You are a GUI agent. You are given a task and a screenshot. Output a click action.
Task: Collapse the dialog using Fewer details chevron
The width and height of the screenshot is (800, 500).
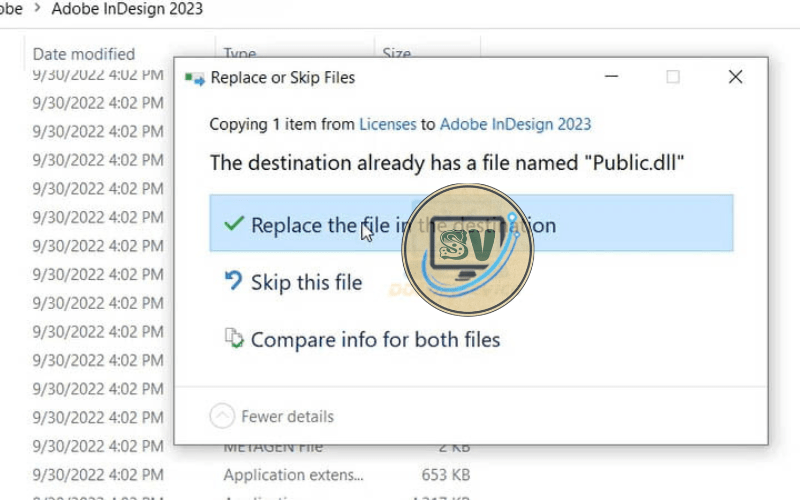pyautogui.click(x=223, y=416)
